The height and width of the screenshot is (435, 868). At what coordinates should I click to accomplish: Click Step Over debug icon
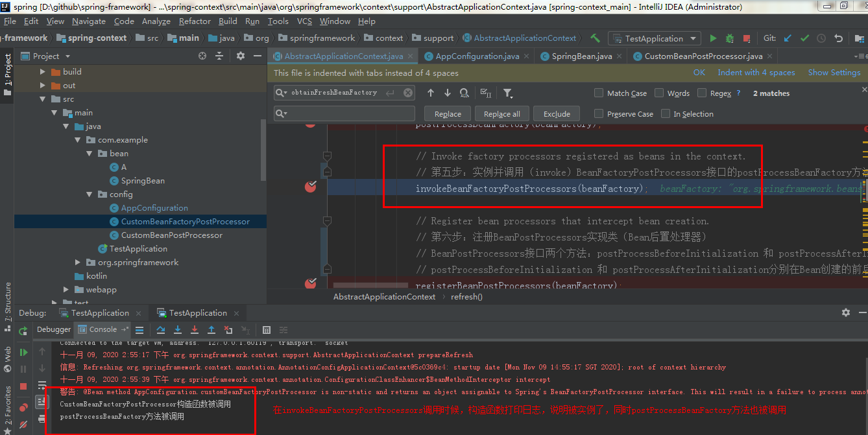point(160,330)
